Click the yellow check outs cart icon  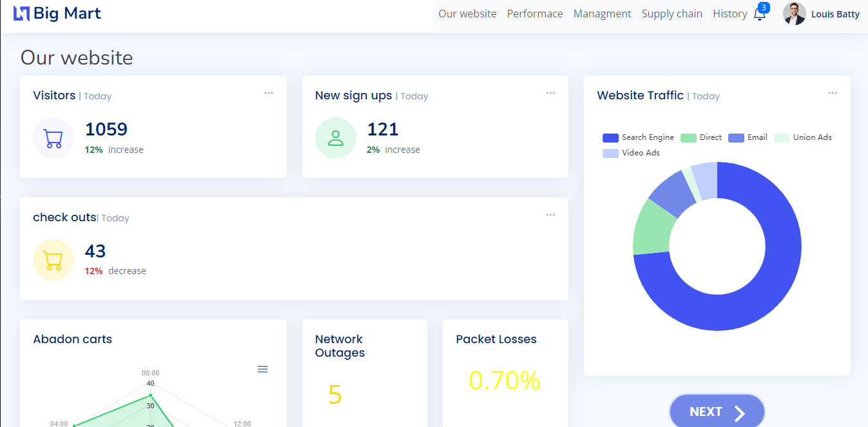[x=53, y=260]
